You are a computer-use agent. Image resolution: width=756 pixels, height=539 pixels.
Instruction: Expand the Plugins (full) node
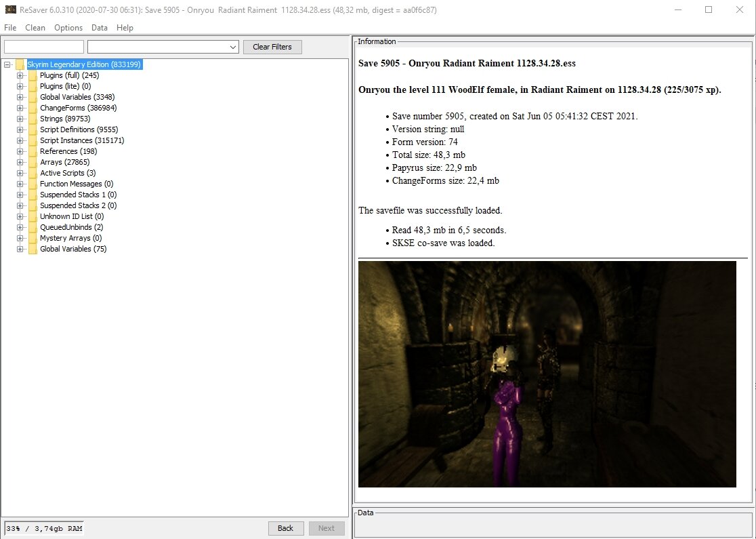pos(20,75)
